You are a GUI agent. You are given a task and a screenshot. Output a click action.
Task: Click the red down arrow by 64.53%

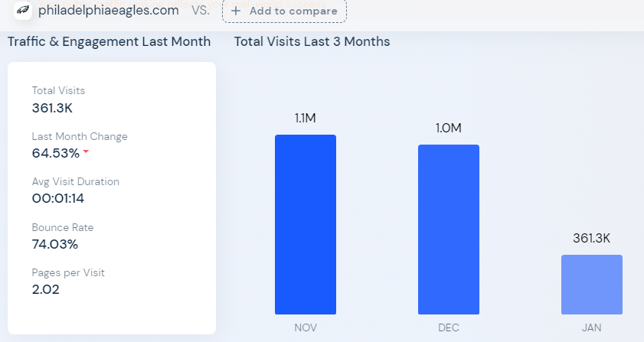[x=86, y=152]
